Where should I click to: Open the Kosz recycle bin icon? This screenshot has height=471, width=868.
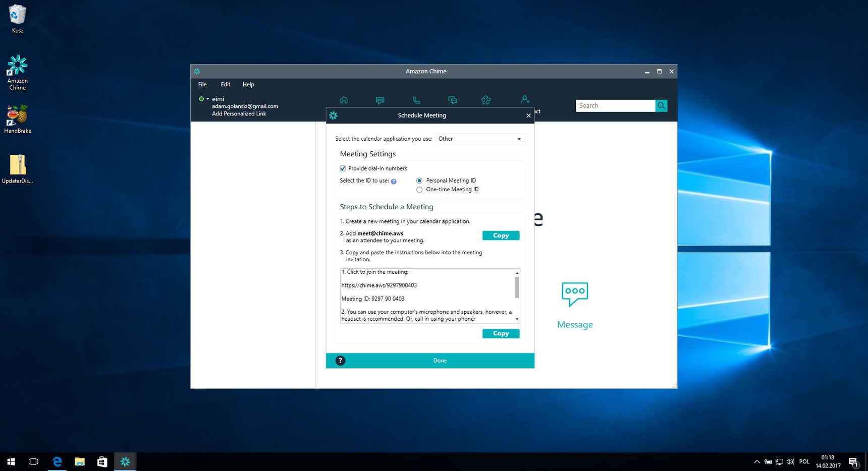[x=18, y=19]
